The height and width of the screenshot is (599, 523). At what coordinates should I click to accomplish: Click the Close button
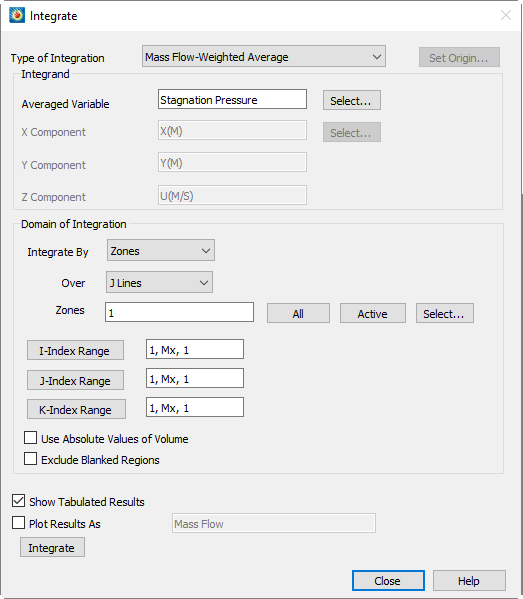(388, 581)
